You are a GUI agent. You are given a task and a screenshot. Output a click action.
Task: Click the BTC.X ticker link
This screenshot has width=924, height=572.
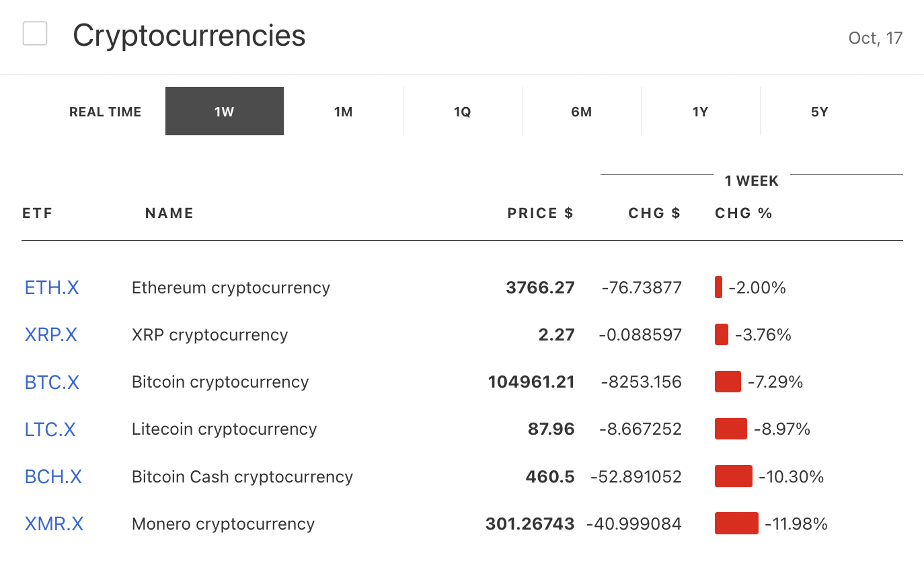(52, 382)
